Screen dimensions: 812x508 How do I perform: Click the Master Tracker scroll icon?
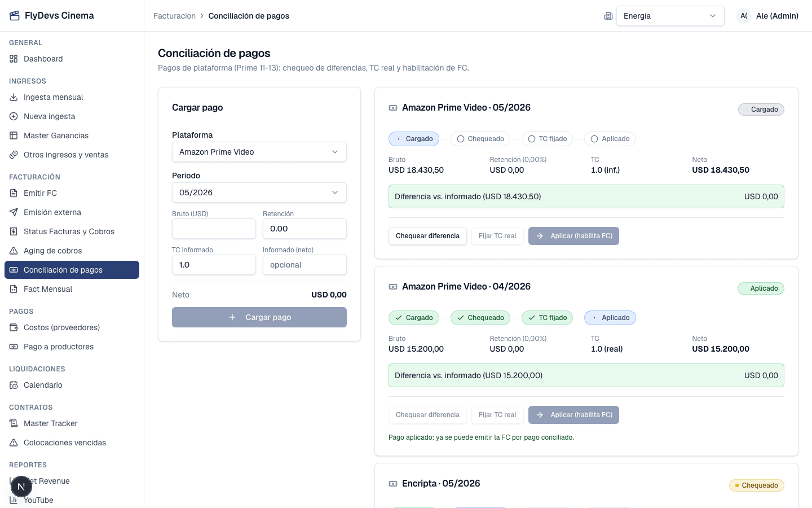(x=14, y=423)
